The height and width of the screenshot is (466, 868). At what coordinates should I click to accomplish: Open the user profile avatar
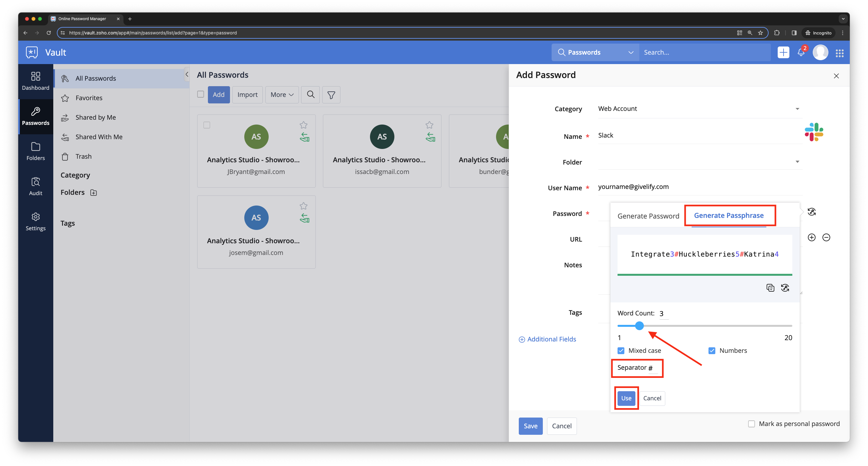820,52
